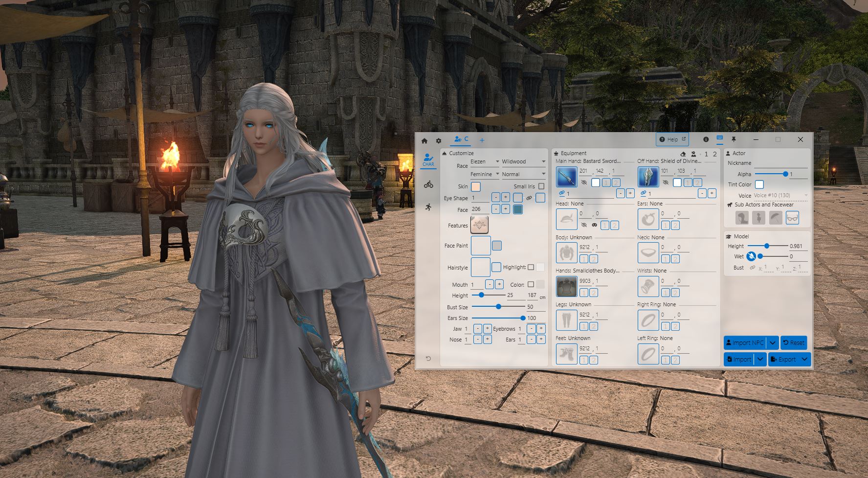Viewport: 868px width, 478px height.
Task: Toggle Main Hand weapon visibility eye icon
Action: 584,182
